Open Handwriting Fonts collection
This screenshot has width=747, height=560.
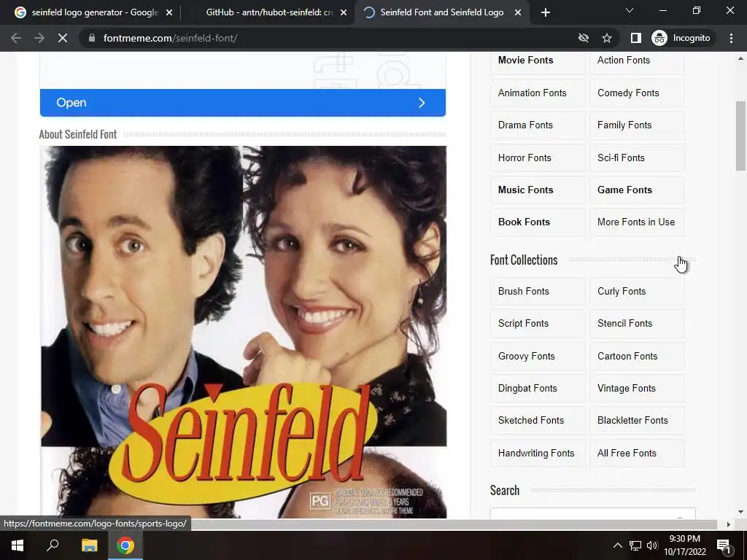click(x=538, y=454)
